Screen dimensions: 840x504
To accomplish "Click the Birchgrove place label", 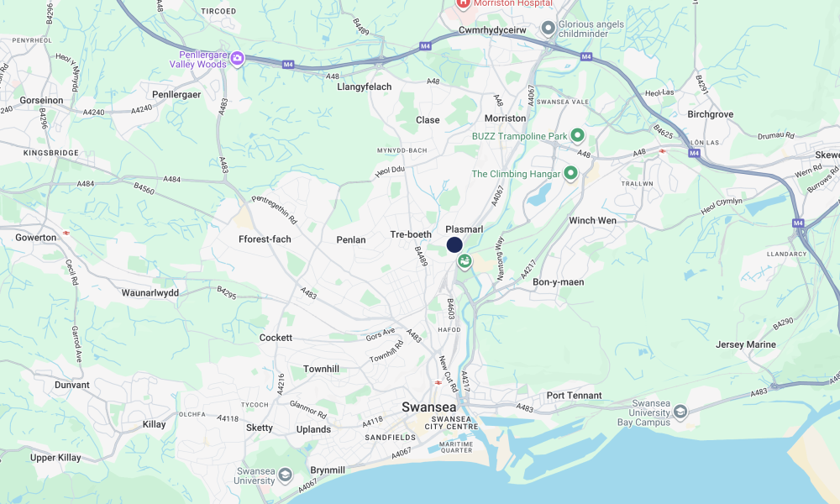I will [x=711, y=114].
